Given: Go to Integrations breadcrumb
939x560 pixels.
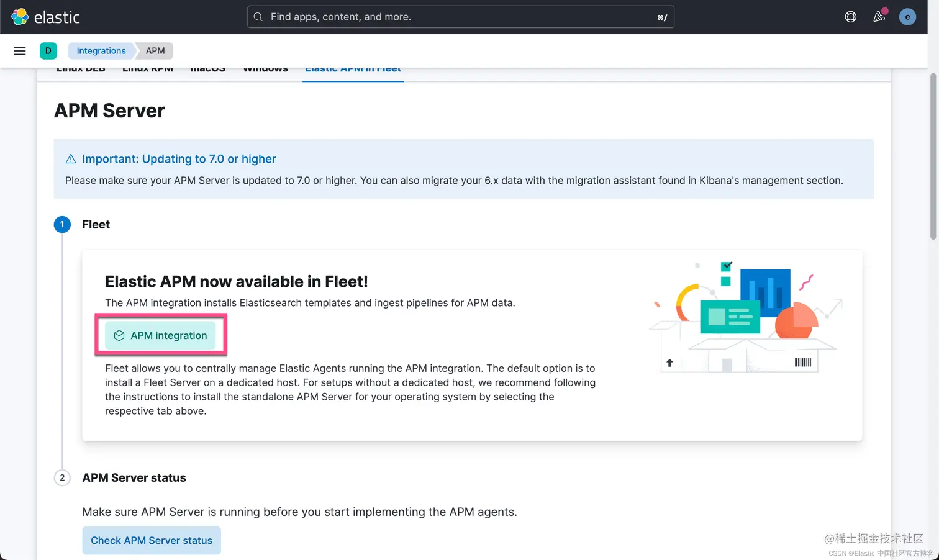Looking at the screenshot, I should tap(101, 51).
